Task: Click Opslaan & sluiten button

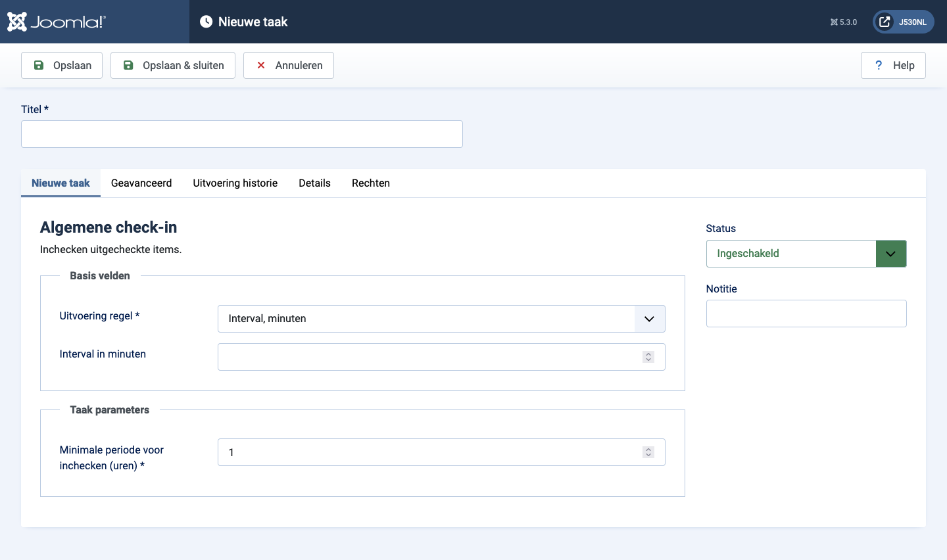Action: pos(173,65)
